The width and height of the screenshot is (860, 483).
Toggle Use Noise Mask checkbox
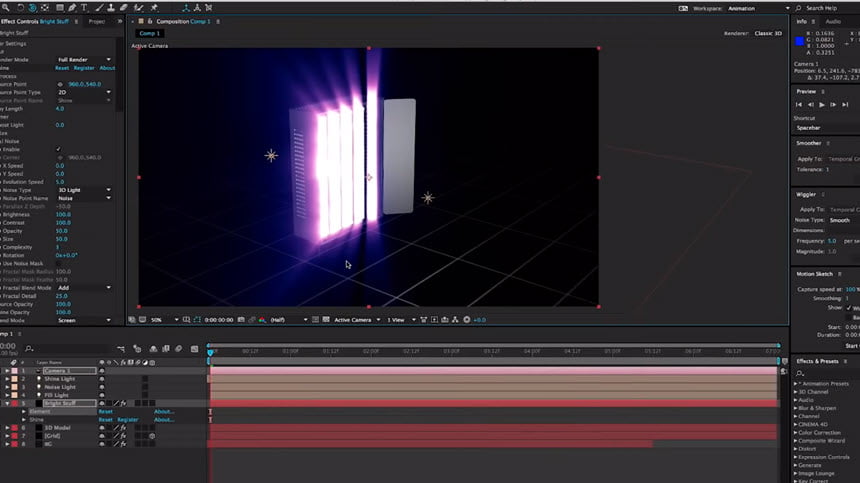[x=59, y=263]
